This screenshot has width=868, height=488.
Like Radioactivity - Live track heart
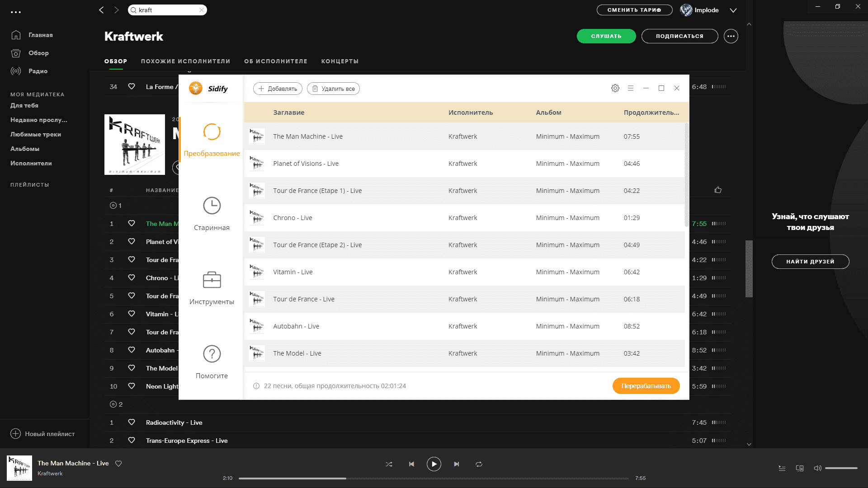pos(132,422)
